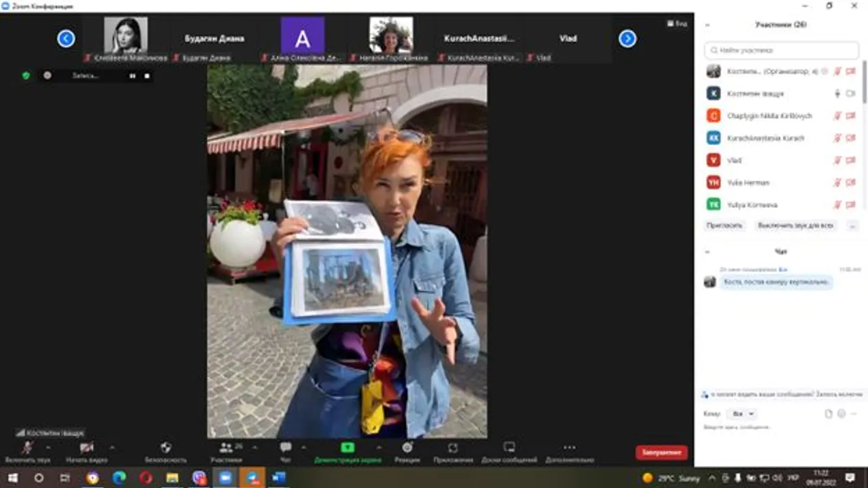Screen dimensions: 868x488
Task: Open Chrome from the taskbar
Action: (92, 478)
